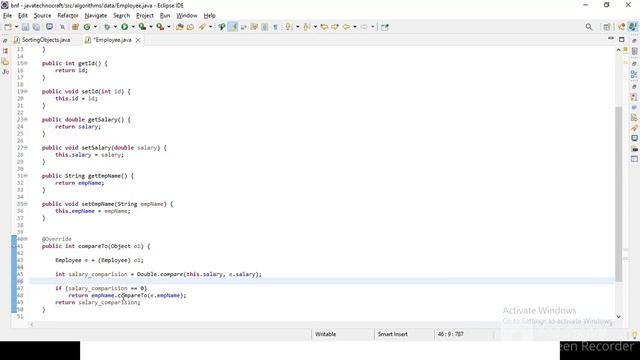Toggle the highlighted Mark Occurrences button
Image resolution: width=640 pixels, height=360 pixels.
pos(233,27)
